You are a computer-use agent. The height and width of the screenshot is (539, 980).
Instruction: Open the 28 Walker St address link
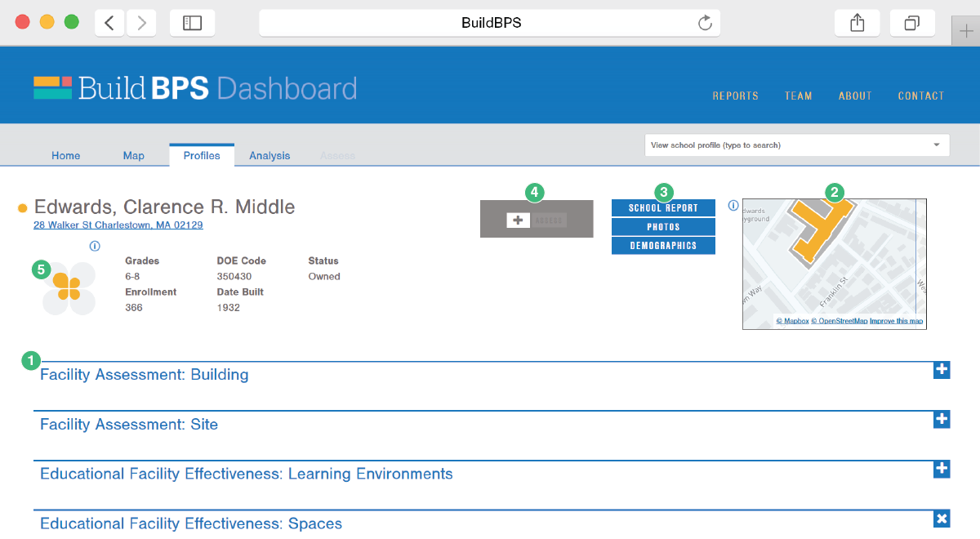click(118, 225)
